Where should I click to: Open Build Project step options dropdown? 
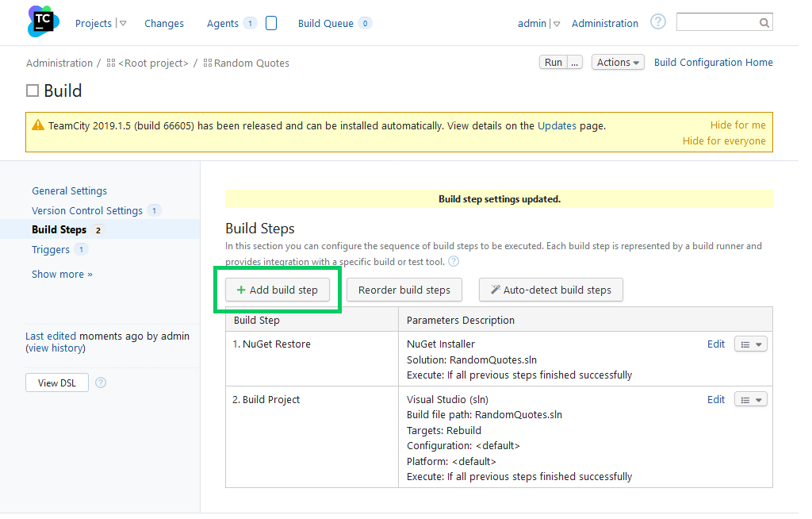click(x=751, y=400)
